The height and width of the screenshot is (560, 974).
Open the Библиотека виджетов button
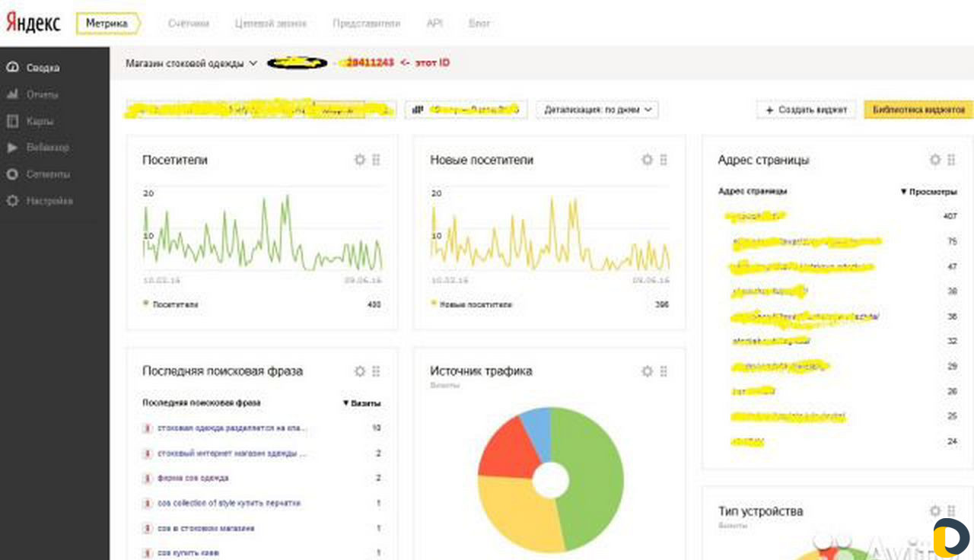918,110
